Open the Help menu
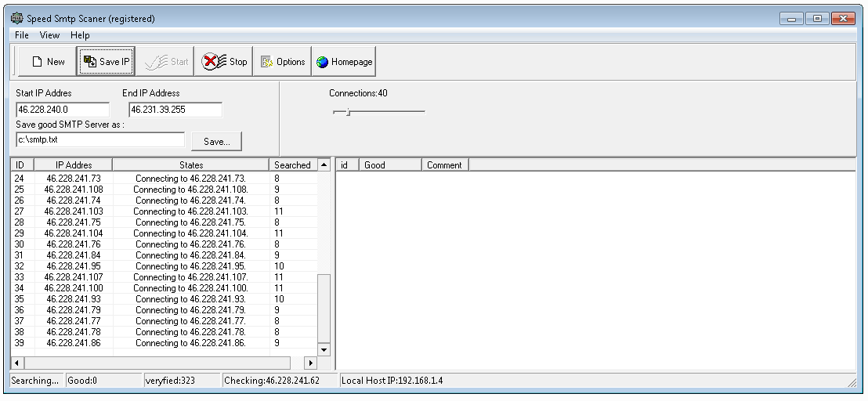The image size is (868, 401). point(80,35)
